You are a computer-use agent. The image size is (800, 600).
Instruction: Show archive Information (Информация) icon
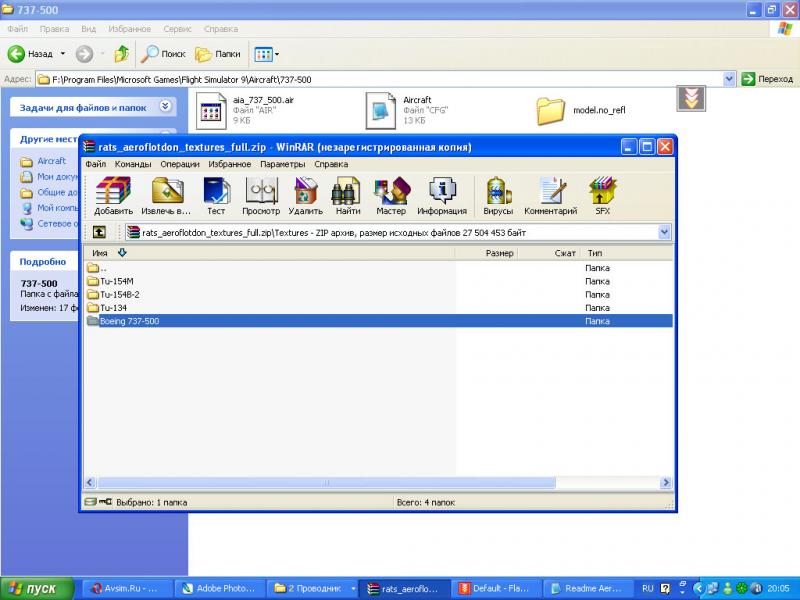point(442,195)
